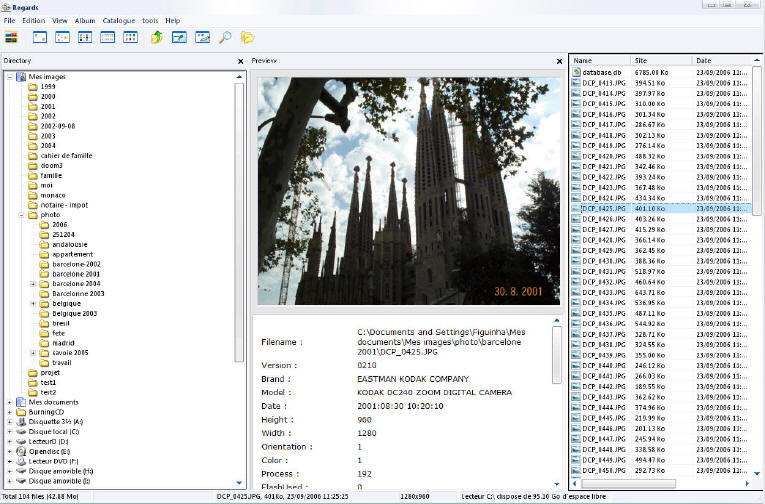The image size is (765, 504).
Task: Click the green-pencil image edit toolbar icon
Action: coord(180,38)
